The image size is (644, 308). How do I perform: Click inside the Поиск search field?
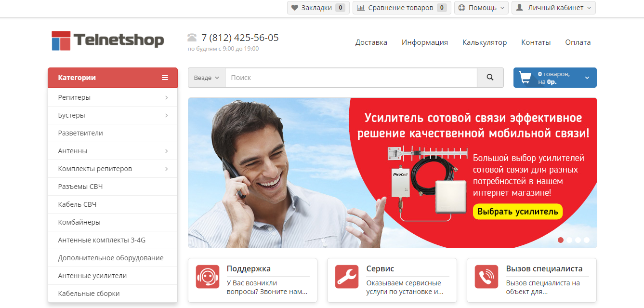click(289, 77)
